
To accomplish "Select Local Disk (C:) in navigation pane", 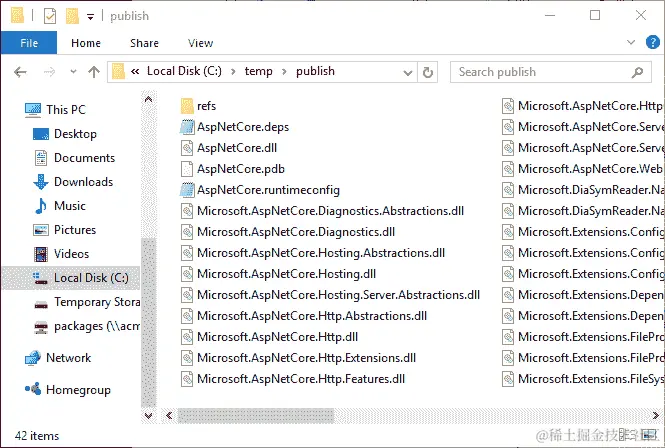I will 71,278.
